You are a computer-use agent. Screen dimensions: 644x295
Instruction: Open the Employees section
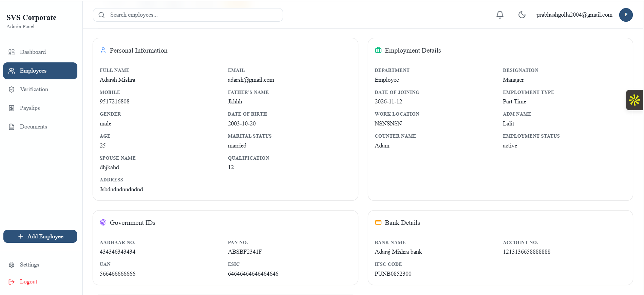(x=40, y=71)
